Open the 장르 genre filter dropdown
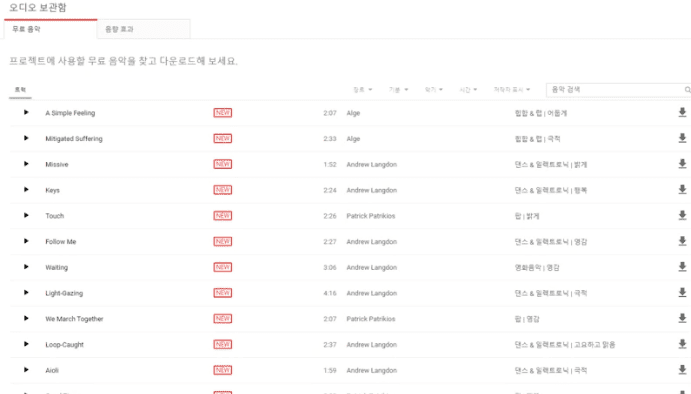This screenshot has width=691, height=394. coord(363,89)
